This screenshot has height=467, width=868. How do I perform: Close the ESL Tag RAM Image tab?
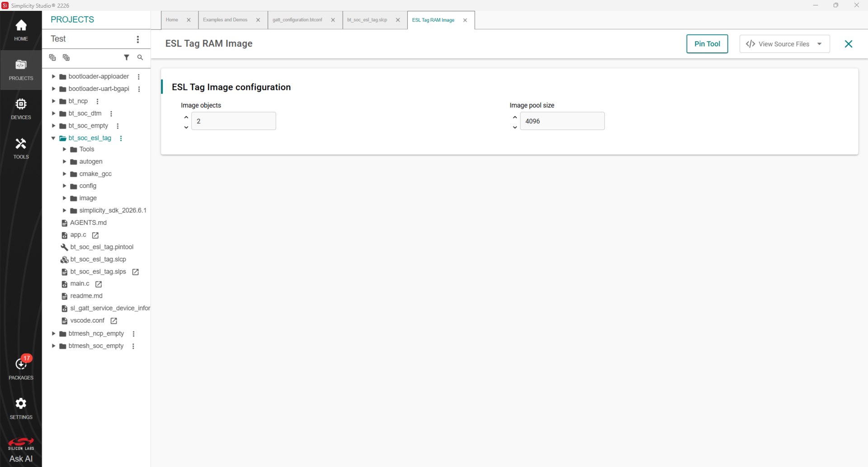point(465,20)
